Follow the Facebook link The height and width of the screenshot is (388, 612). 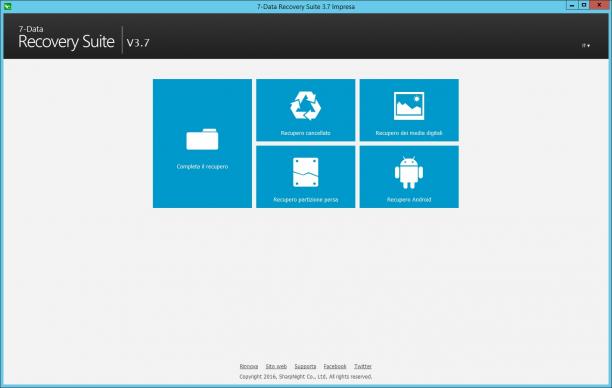click(335, 366)
